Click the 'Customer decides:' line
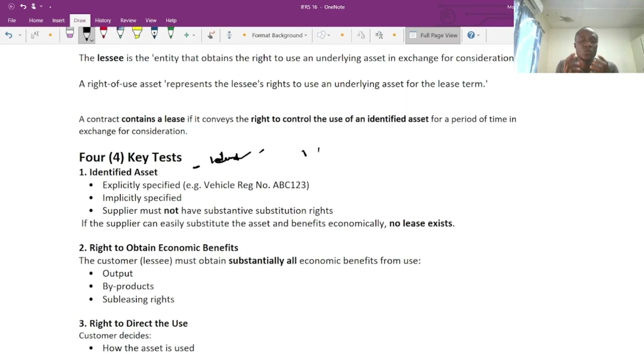Image resolution: width=644 pixels, height=362 pixels. click(x=115, y=335)
